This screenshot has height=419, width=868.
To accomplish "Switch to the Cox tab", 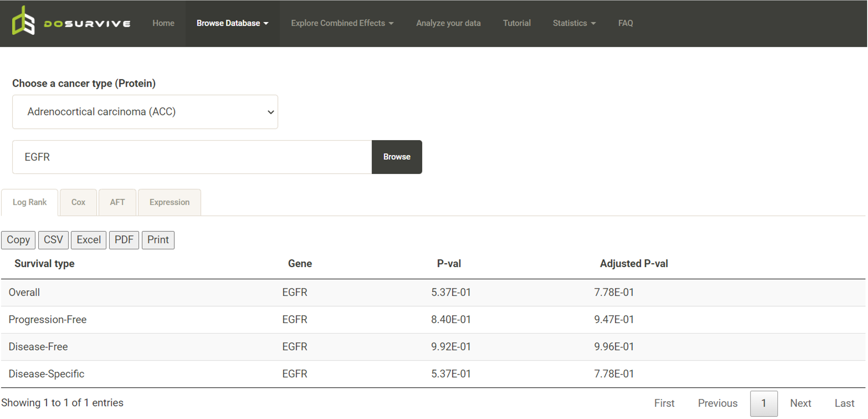I will point(78,202).
